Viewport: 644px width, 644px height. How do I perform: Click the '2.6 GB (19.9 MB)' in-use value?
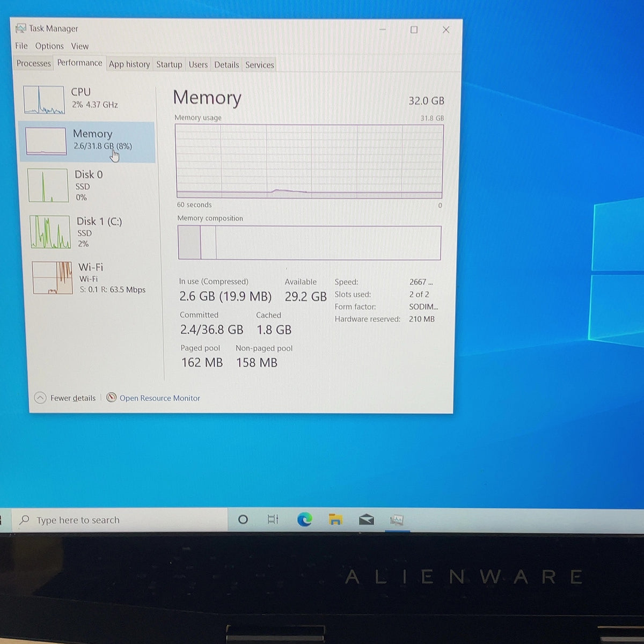(225, 296)
